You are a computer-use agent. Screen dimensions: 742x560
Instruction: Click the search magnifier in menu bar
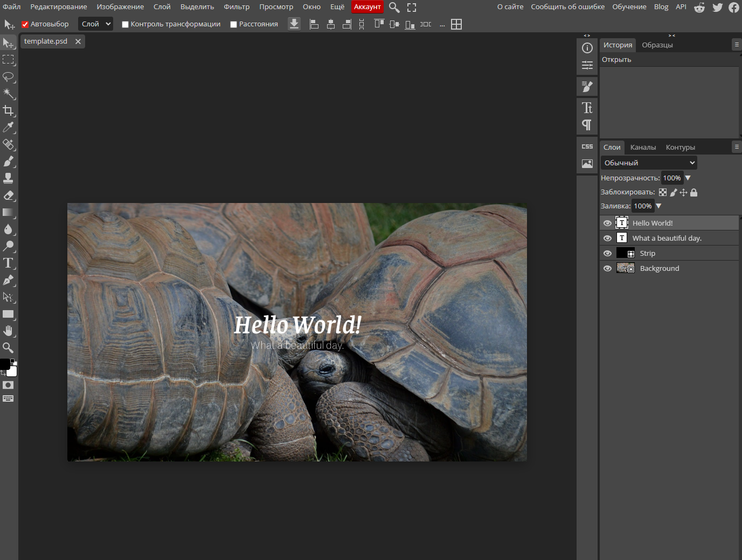tap(394, 7)
